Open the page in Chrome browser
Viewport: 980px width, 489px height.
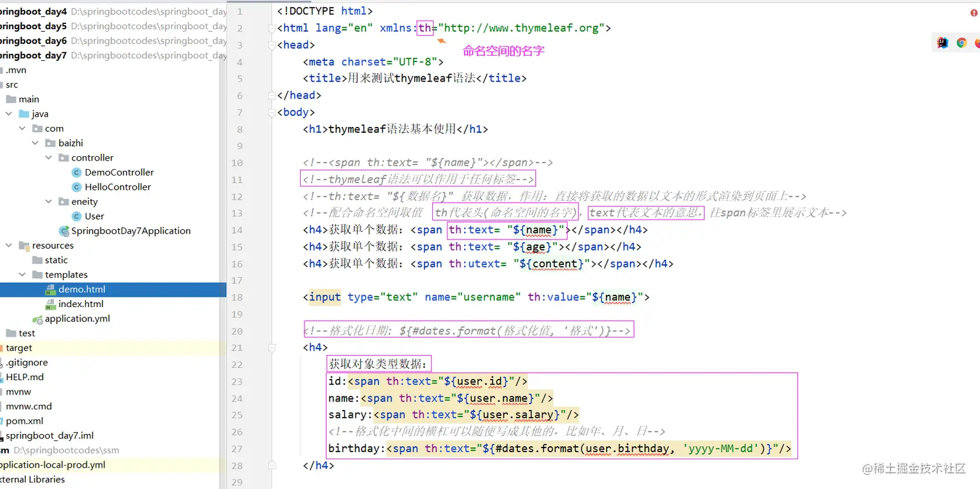coord(962,43)
